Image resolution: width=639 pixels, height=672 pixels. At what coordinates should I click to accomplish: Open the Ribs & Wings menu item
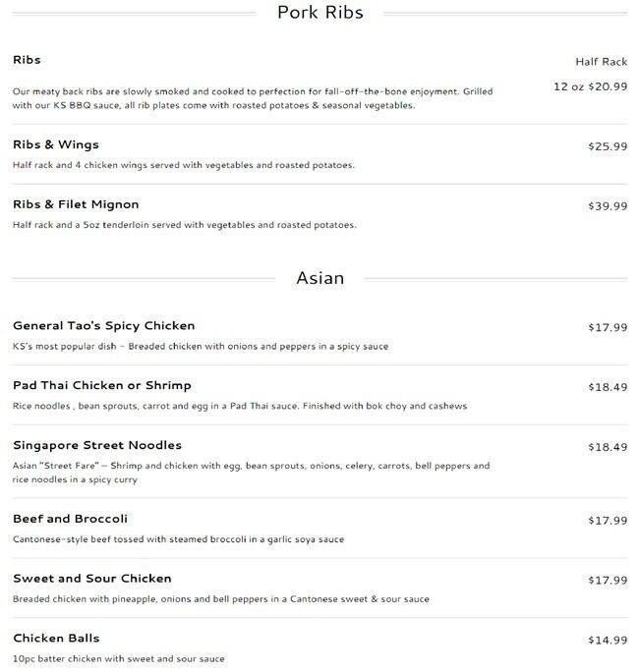pos(56,145)
